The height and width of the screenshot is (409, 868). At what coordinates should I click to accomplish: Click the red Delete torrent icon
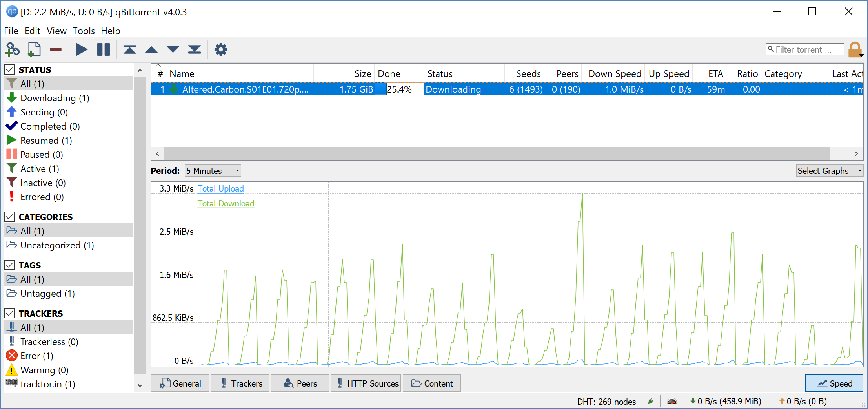[56, 50]
